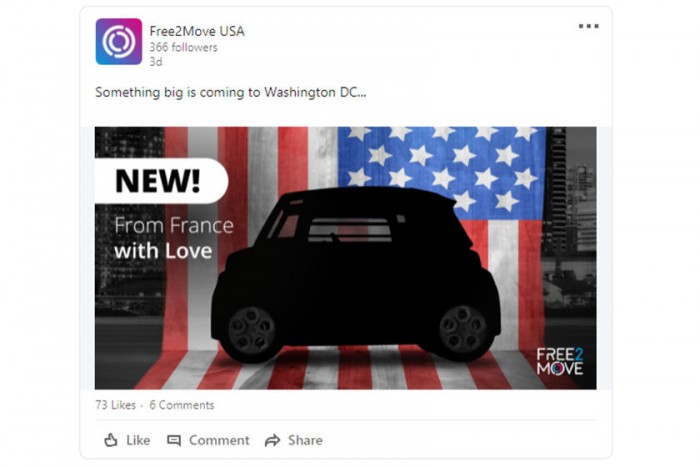The image size is (700, 467).
Task: View the 73 Likes reactions list
Action: [x=116, y=405]
